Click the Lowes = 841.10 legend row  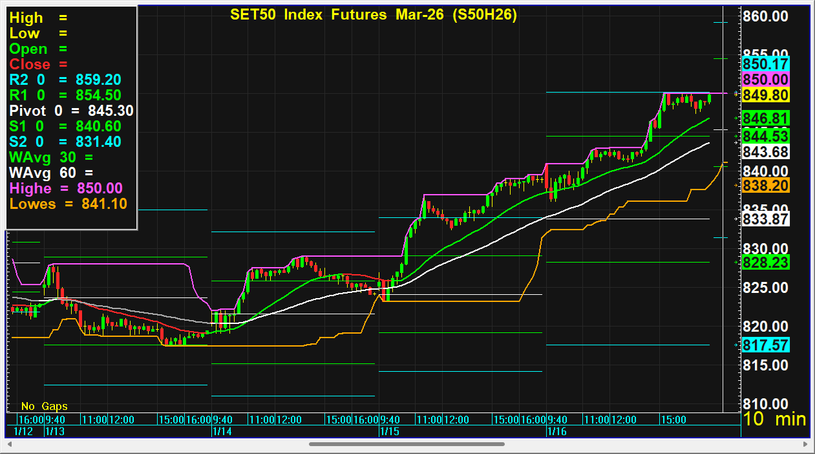pos(66,204)
